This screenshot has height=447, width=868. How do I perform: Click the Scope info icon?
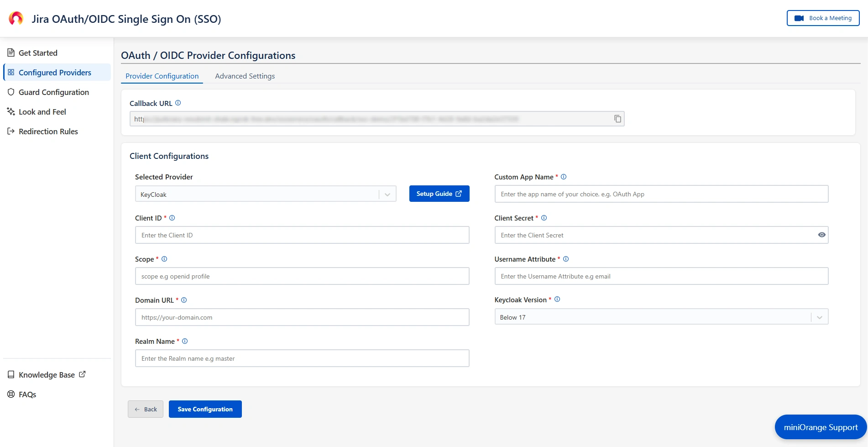coord(164,259)
